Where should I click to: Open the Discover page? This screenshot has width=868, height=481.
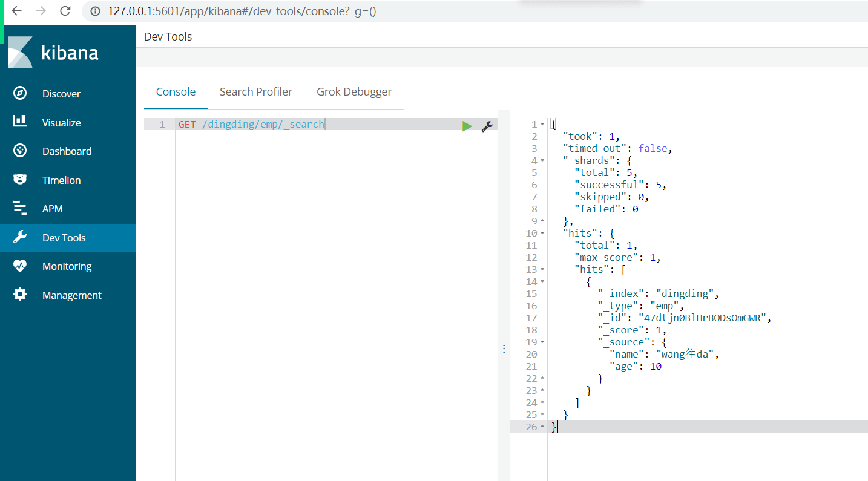[x=61, y=94]
